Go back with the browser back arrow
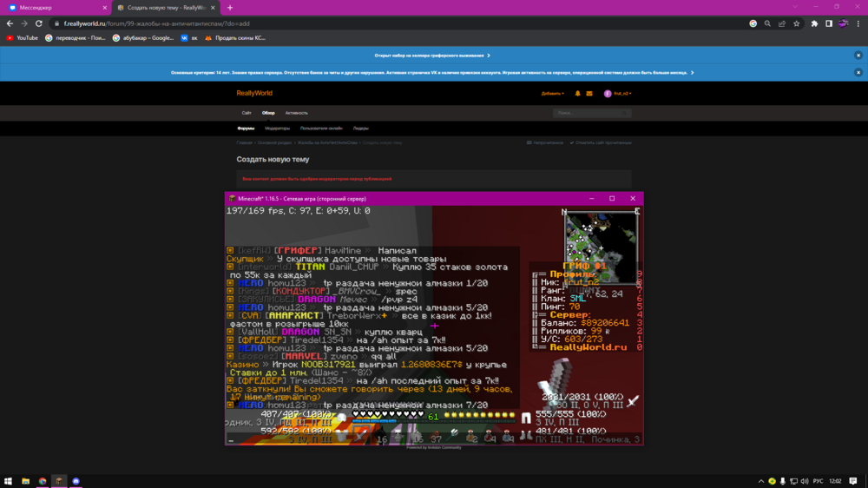868x488 pixels. [10, 23]
